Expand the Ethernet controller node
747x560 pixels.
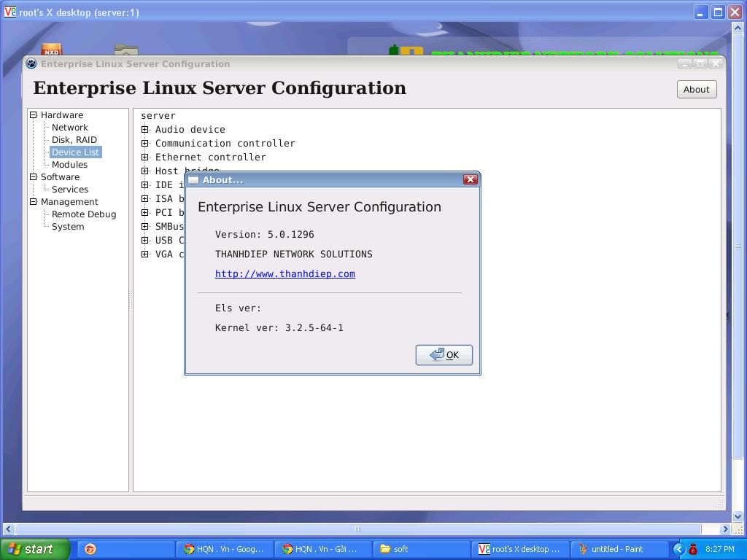[x=144, y=157]
